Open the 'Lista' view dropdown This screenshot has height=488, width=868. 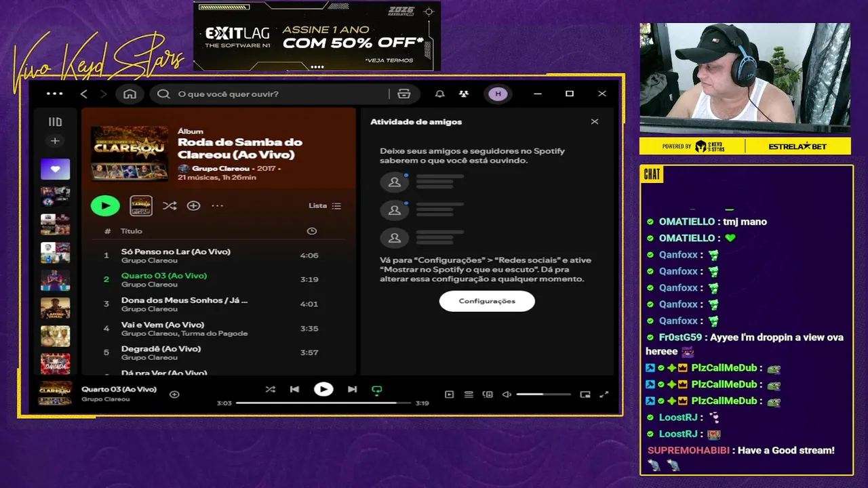coord(325,205)
